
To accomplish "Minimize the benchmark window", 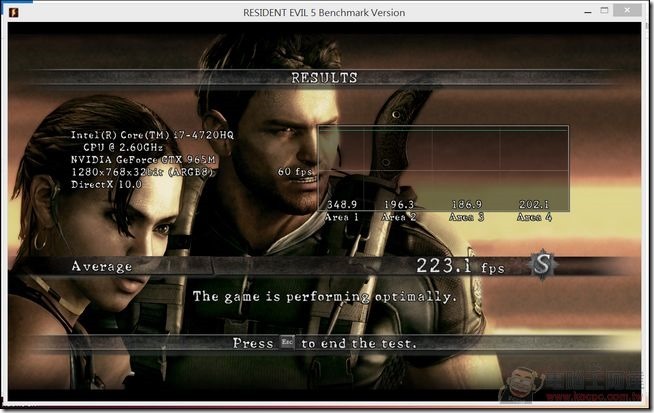I will [x=588, y=12].
